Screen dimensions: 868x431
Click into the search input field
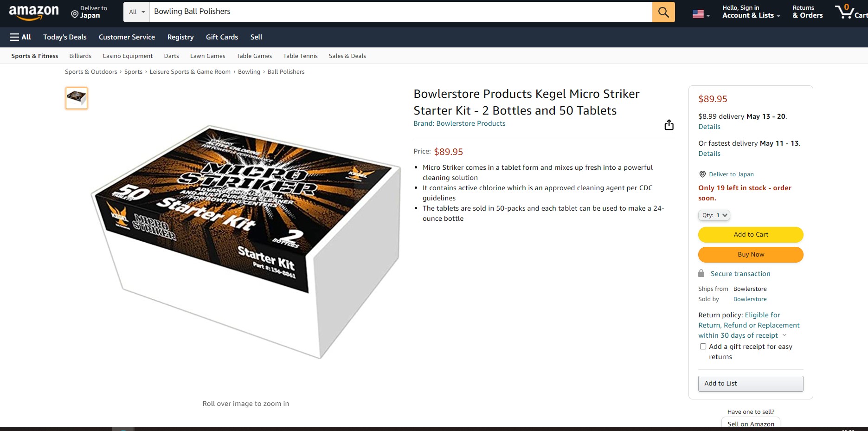pos(401,12)
